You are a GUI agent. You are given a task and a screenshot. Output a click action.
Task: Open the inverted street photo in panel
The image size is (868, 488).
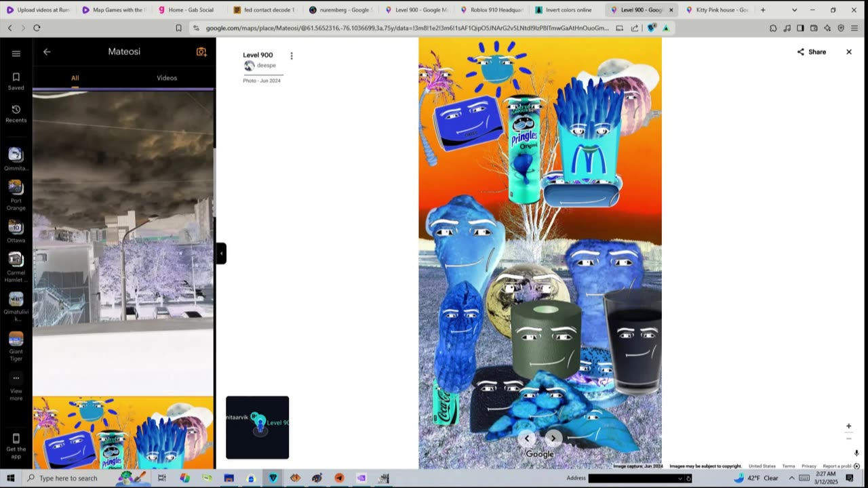point(123,242)
